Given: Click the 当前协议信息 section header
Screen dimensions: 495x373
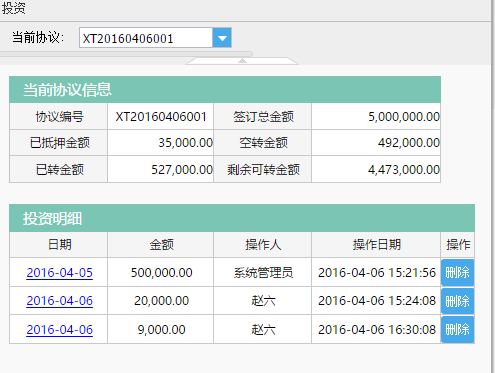Looking at the screenshot, I should [x=225, y=89].
